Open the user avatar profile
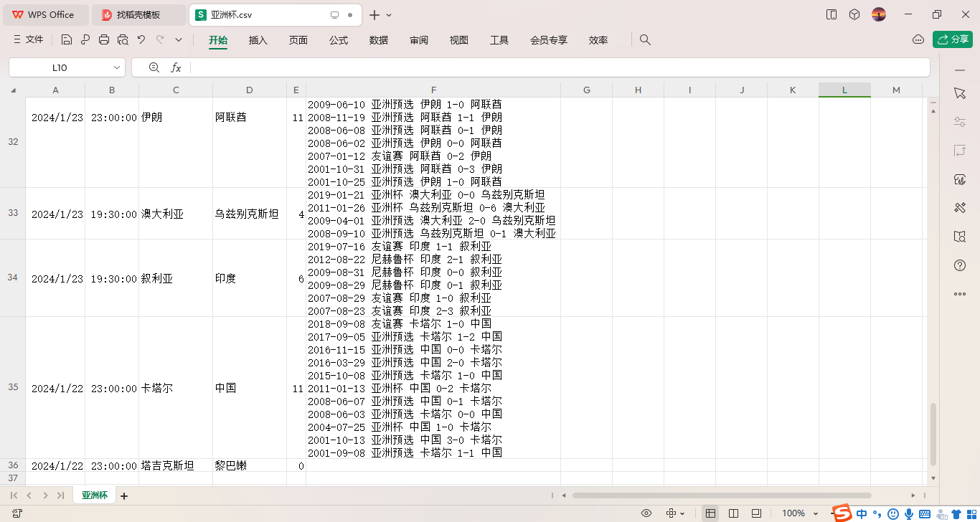The image size is (980, 522). coord(879,14)
